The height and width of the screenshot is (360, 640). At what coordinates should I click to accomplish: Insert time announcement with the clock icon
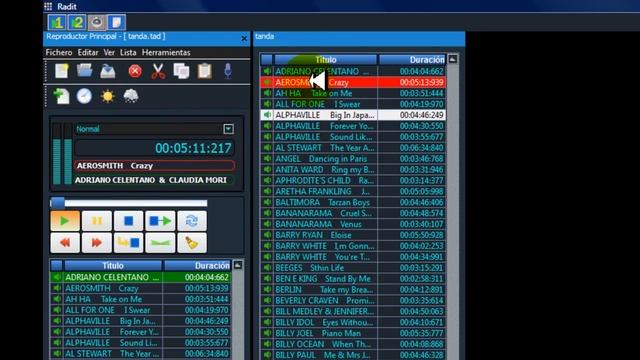[84, 96]
